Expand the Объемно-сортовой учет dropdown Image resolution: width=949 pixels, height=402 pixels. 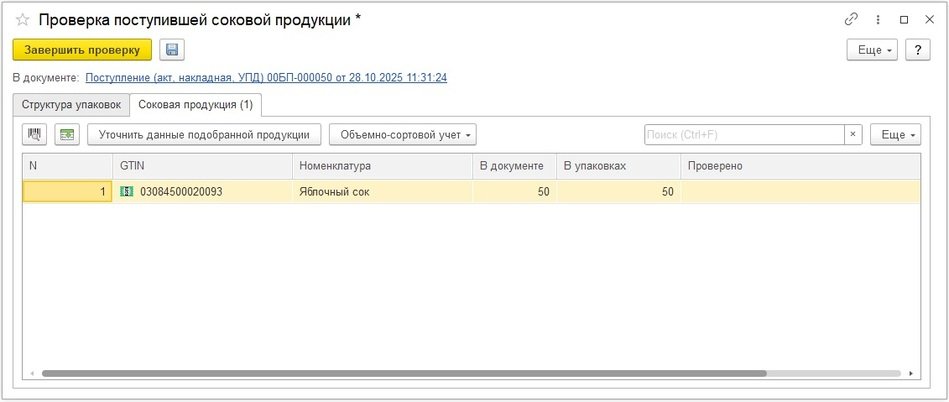404,135
